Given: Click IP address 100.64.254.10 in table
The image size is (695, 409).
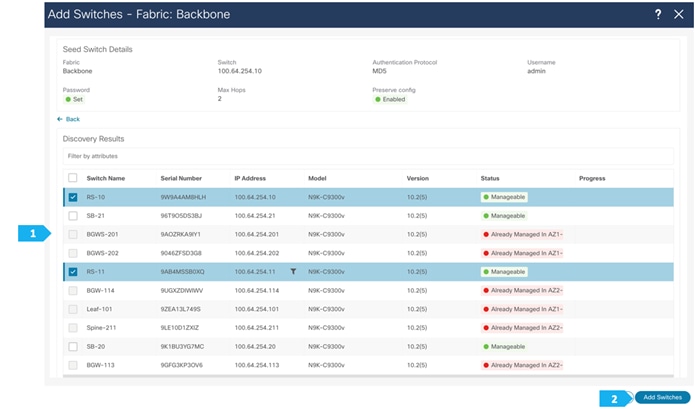Looking at the screenshot, I should pyautogui.click(x=255, y=197).
